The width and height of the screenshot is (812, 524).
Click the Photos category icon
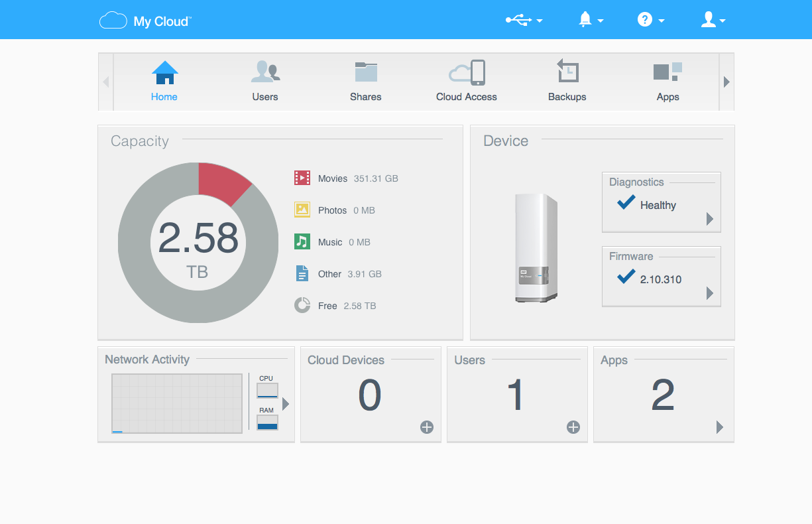302,210
